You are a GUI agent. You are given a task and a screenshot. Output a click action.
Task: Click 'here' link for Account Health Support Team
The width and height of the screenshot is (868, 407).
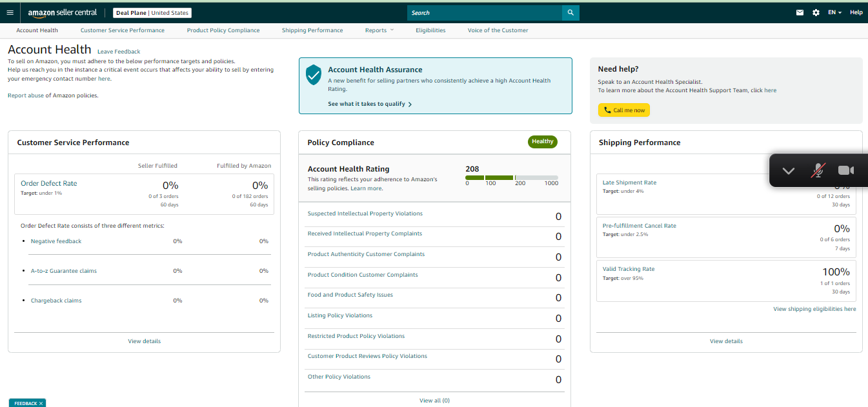(771, 90)
